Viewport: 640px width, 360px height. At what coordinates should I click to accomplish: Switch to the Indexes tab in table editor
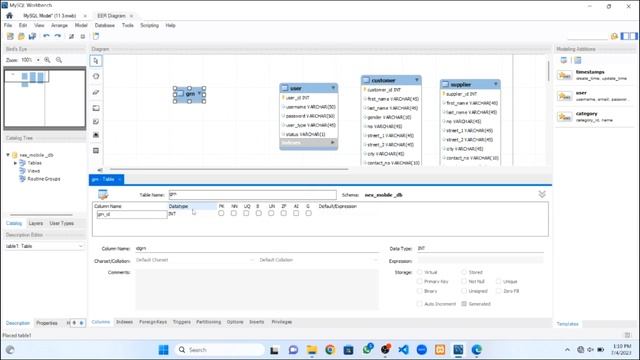(x=124, y=322)
